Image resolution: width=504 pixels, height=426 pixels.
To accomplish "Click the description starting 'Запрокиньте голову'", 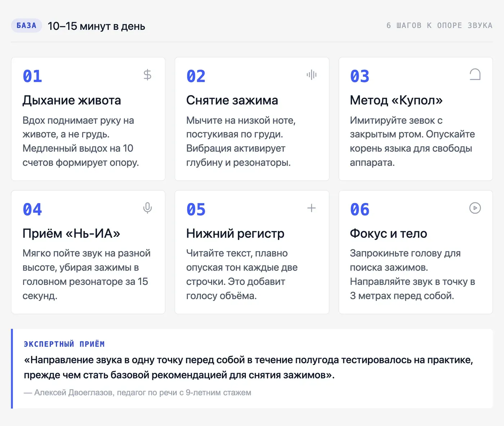I will (x=413, y=275).
